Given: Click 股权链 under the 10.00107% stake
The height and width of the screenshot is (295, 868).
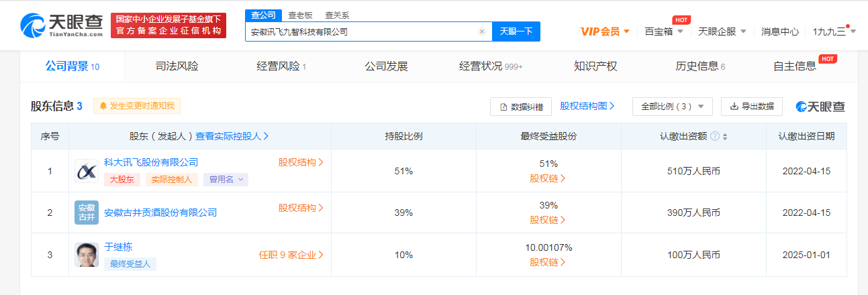Looking at the screenshot, I should point(548,262).
